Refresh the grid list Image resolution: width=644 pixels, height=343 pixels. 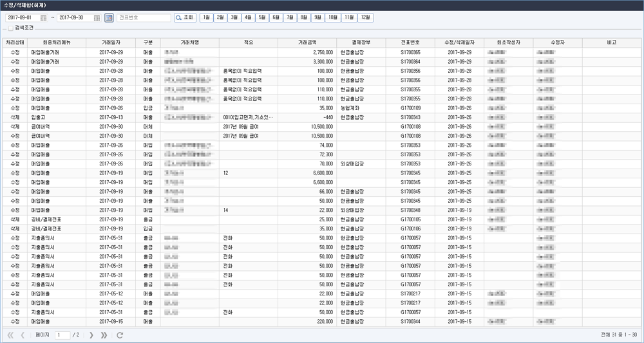pos(120,335)
